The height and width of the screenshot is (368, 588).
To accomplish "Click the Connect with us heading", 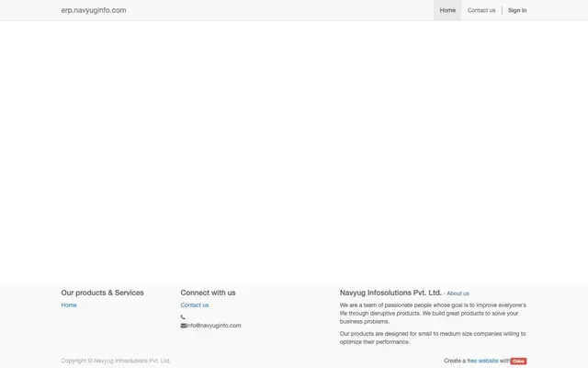I will coord(208,293).
